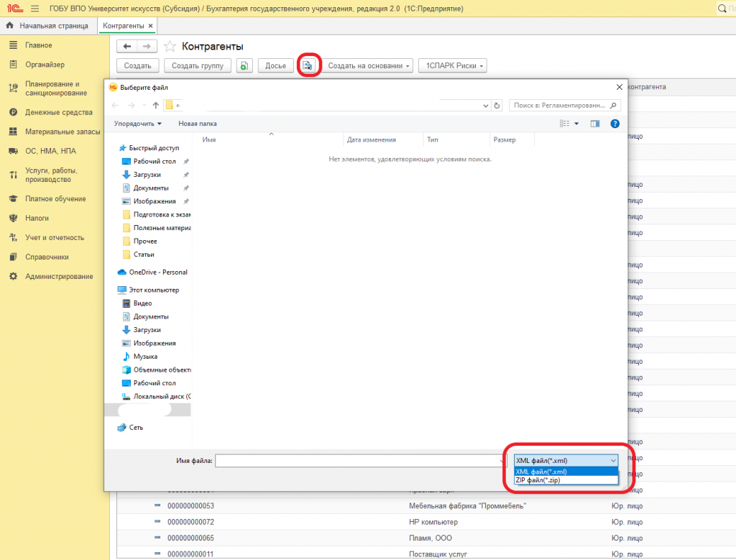Click the Создать button

coord(137,65)
